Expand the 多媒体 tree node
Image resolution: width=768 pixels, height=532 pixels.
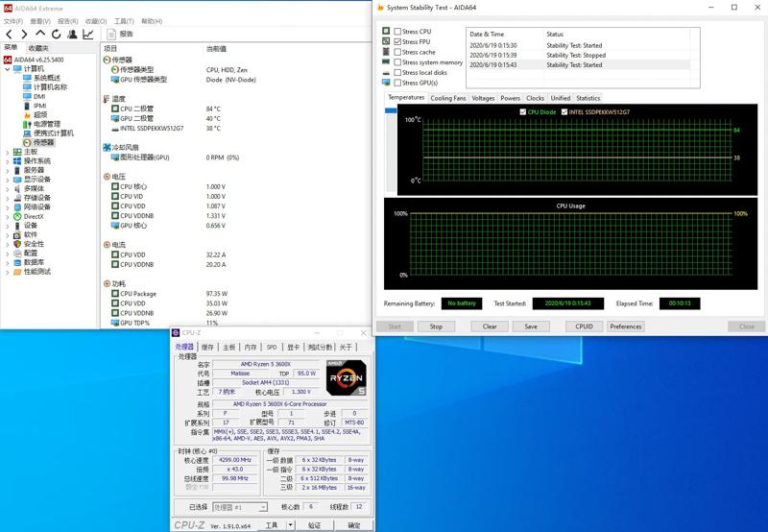click(x=8, y=189)
